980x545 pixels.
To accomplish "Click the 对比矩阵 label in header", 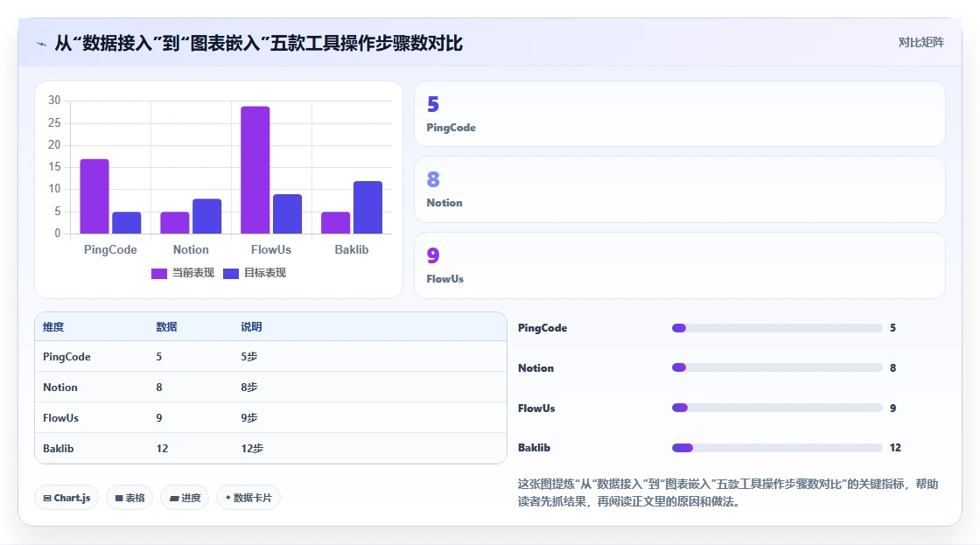I will click(x=920, y=43).
